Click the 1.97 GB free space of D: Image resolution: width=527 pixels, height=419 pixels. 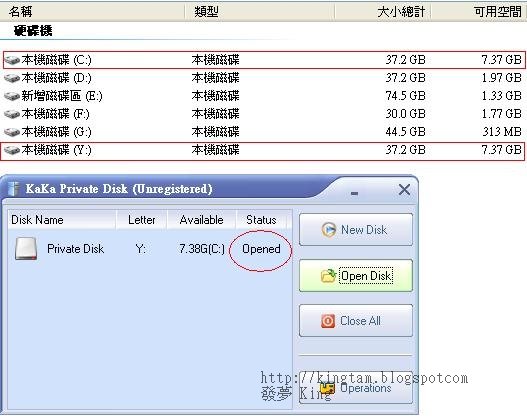coord(501,78)
